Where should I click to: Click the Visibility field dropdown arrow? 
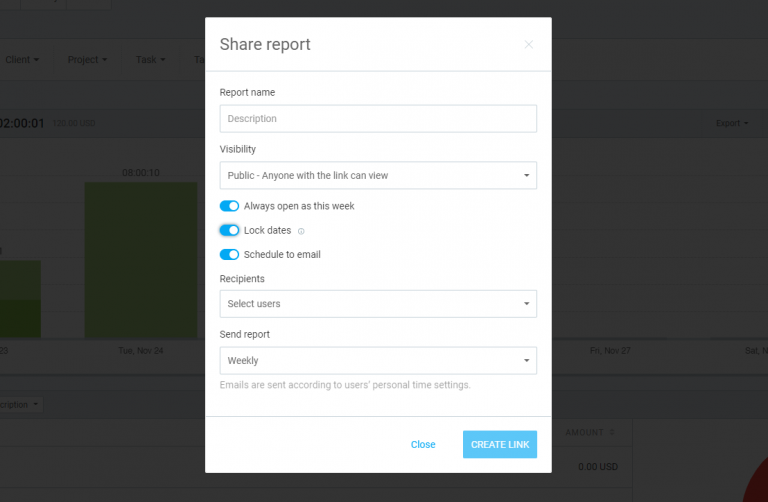pyautogui.click(x=526, y=176)
